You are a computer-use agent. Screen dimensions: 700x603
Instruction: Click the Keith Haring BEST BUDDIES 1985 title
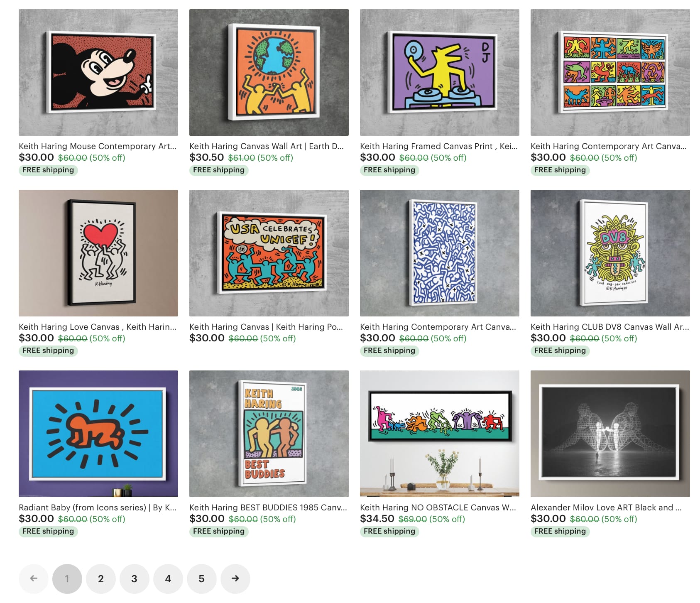pos(268,507)
